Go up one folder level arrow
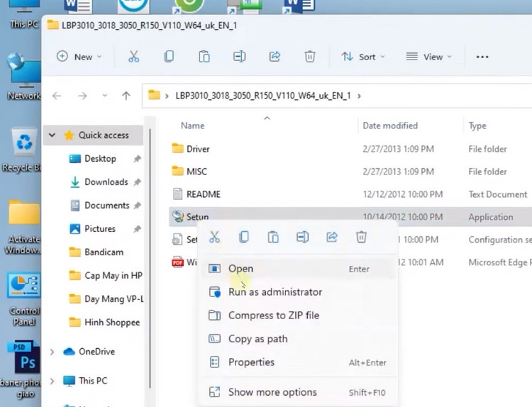The image size is (532, 407). pyautogui.click(x=126, y=96)
